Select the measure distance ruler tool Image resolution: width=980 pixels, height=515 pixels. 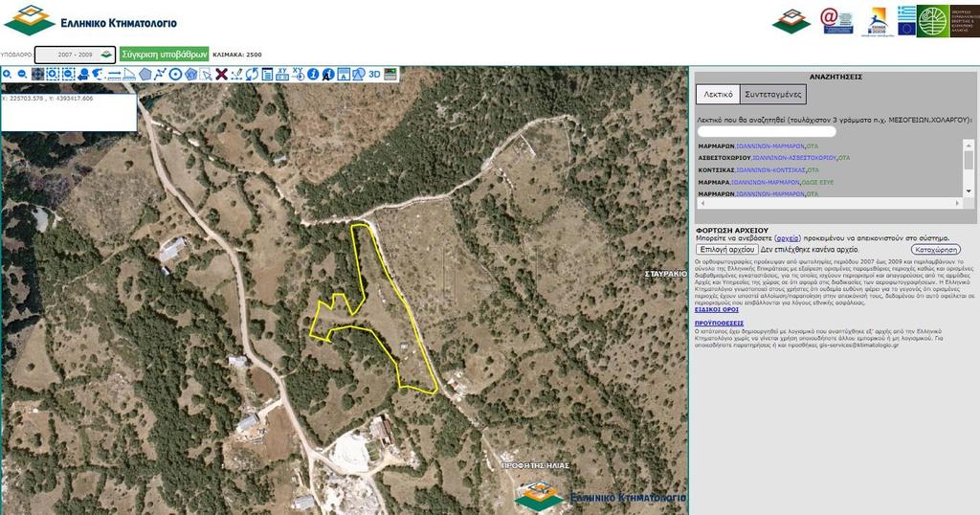click(x=114, y=74)
